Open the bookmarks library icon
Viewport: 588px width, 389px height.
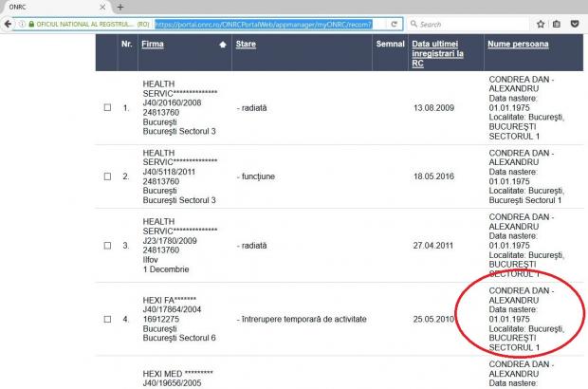point(557,24)
